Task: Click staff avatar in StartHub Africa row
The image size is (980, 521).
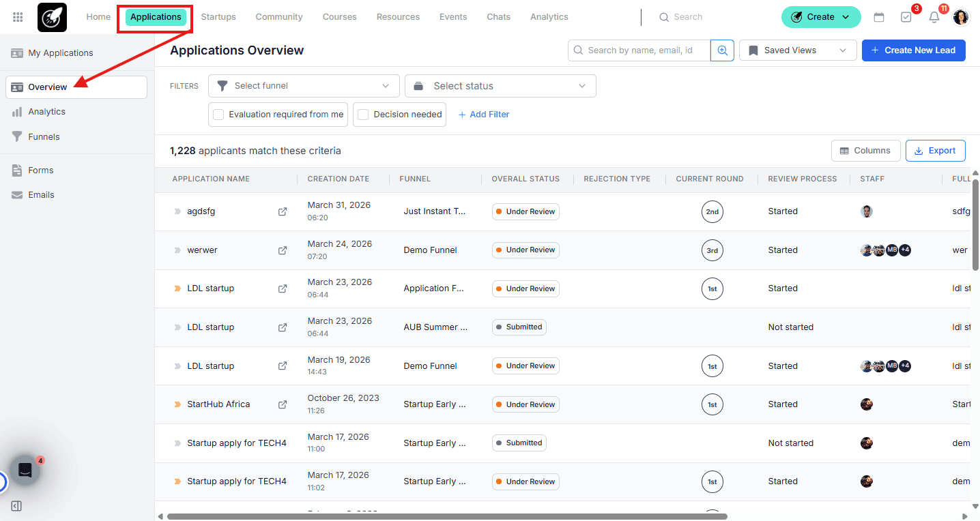Action: tap(867, 404)
